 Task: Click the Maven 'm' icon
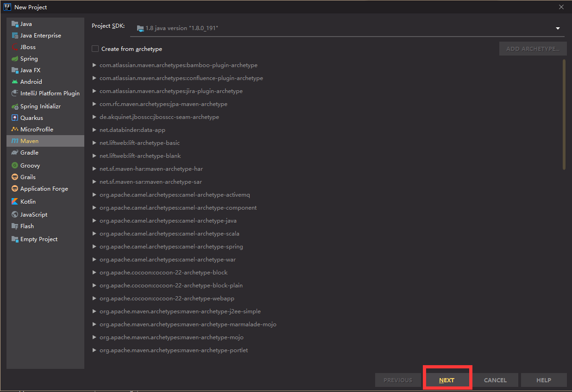[x=15, y=141]
